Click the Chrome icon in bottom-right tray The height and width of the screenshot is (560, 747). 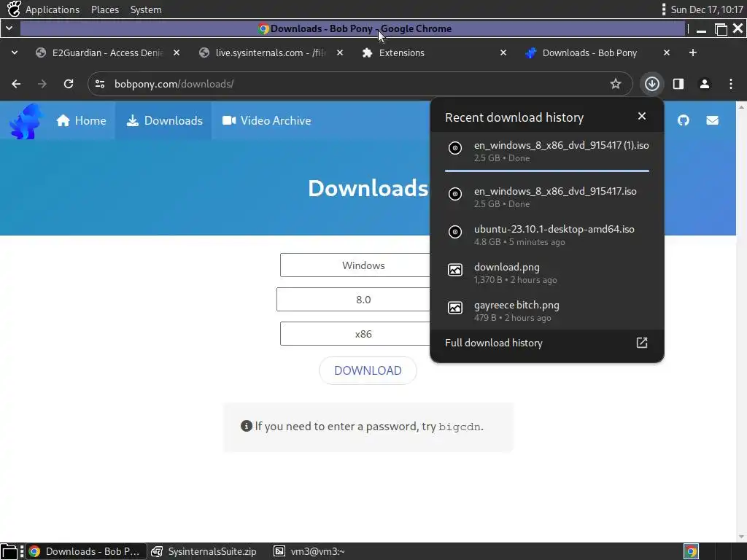point(691,551)
